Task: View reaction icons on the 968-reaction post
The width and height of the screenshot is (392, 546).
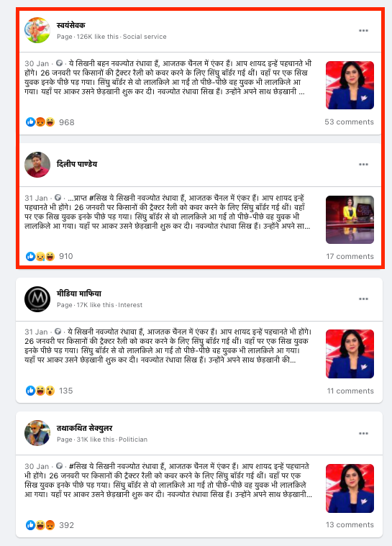Action: tap(40, 122)
